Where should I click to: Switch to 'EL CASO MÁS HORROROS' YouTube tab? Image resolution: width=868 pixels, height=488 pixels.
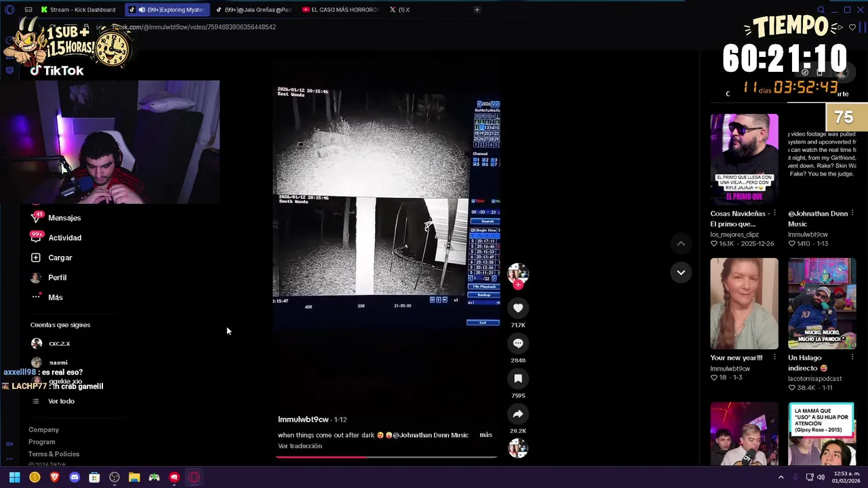[340, 9]
